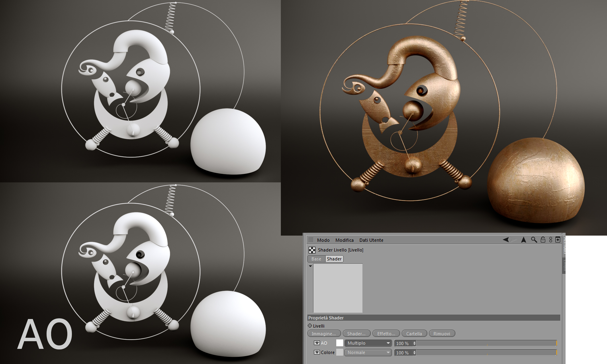Screen dimensions: 607x364
Task: Switch to the Base tab
Action: coord(316,259)
